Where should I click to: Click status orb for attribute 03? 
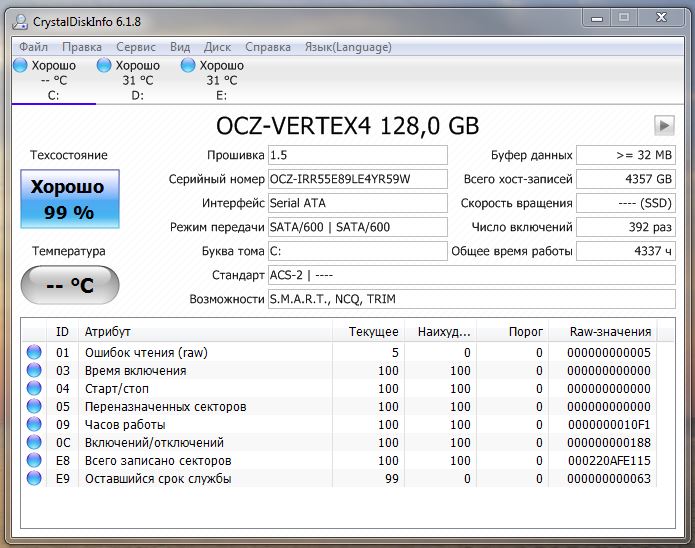click(x=34, y=370)
